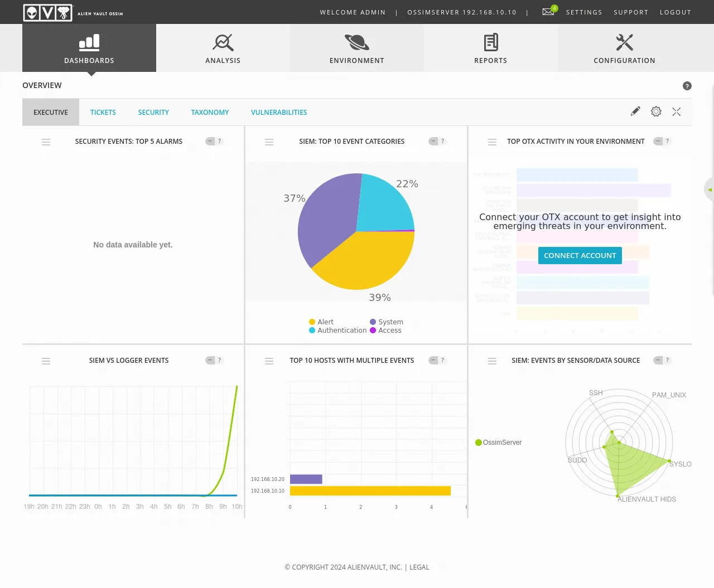The image size is (714, 588).
Task: Switch to the Vulnerabilities tab
Action: (x=279, y=113)
